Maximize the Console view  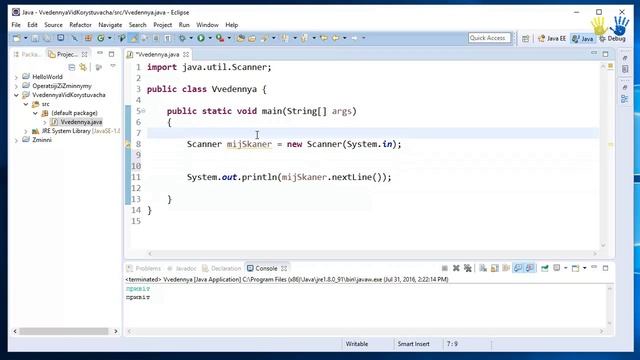[x=606, y=268]
